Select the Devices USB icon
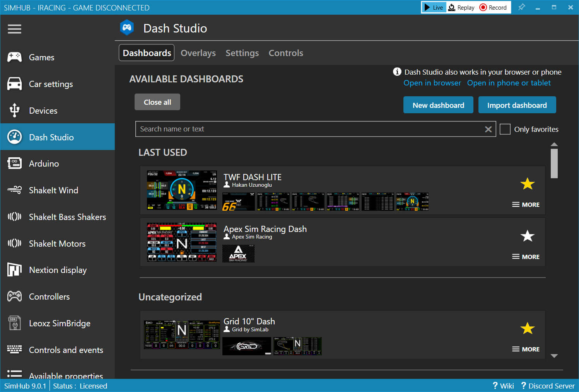Viewport: 579px width, 392px height. pyautogui.click(x=15, y=111)
